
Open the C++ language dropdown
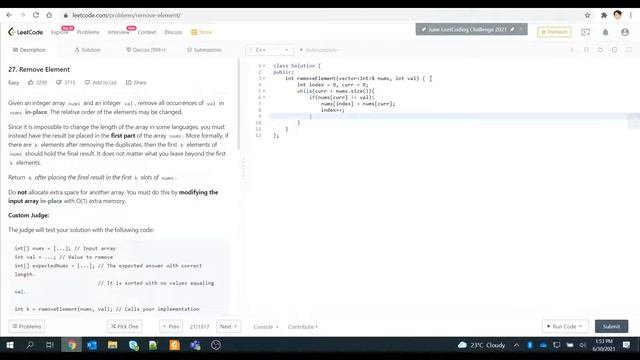270,50
